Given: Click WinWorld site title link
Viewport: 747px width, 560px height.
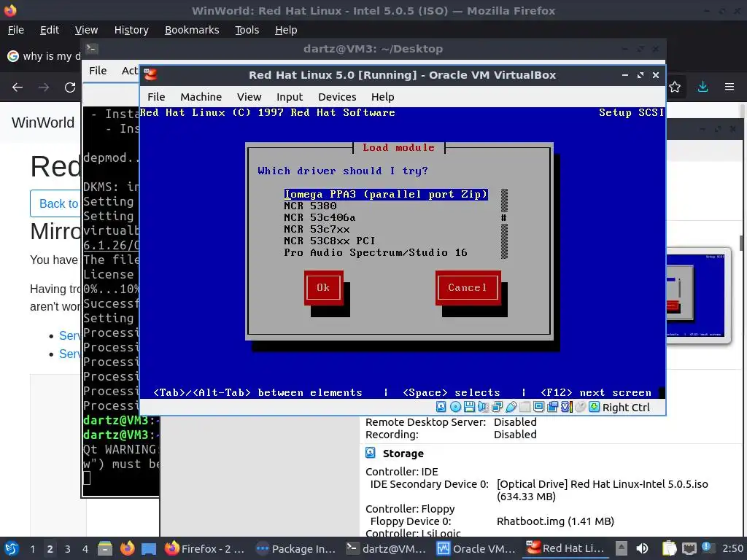Looking at the screenshot, I should [43, 122].
